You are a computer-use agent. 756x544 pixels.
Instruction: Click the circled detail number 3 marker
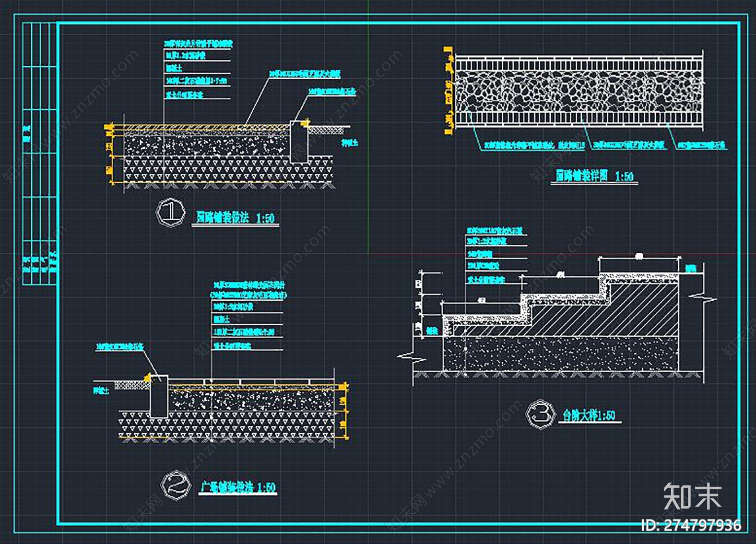(541, 414)
